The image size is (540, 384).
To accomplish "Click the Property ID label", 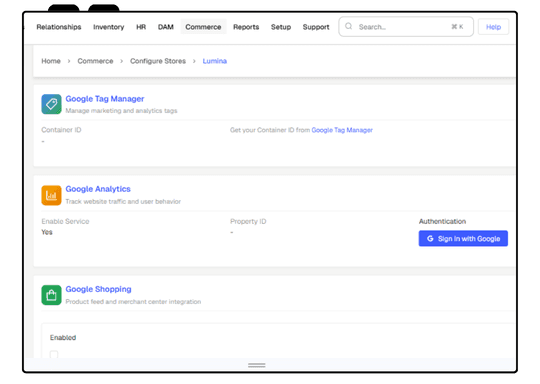I will pos(248,221).
